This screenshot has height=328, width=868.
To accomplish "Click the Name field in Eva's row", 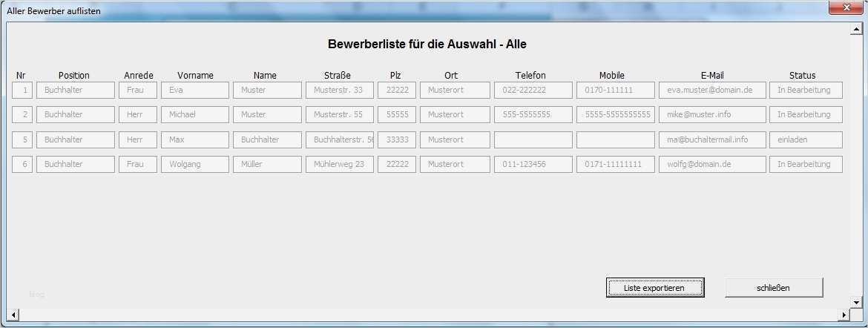I will pos(267,90).
